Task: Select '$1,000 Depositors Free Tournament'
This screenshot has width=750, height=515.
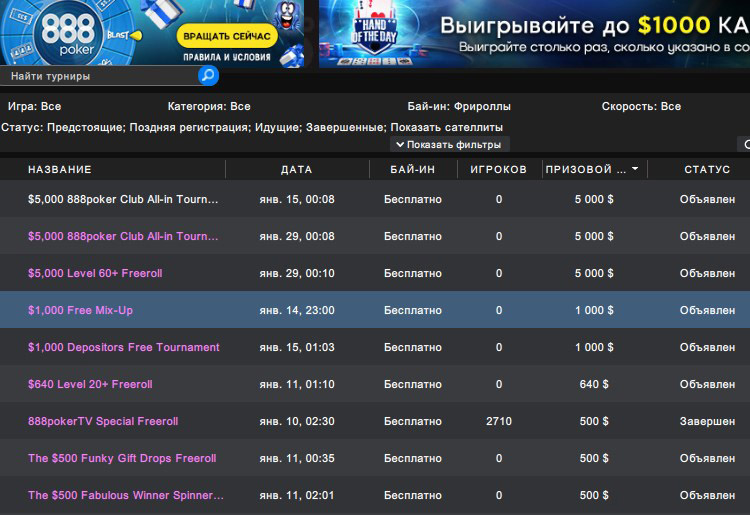Action: point(375,347)
